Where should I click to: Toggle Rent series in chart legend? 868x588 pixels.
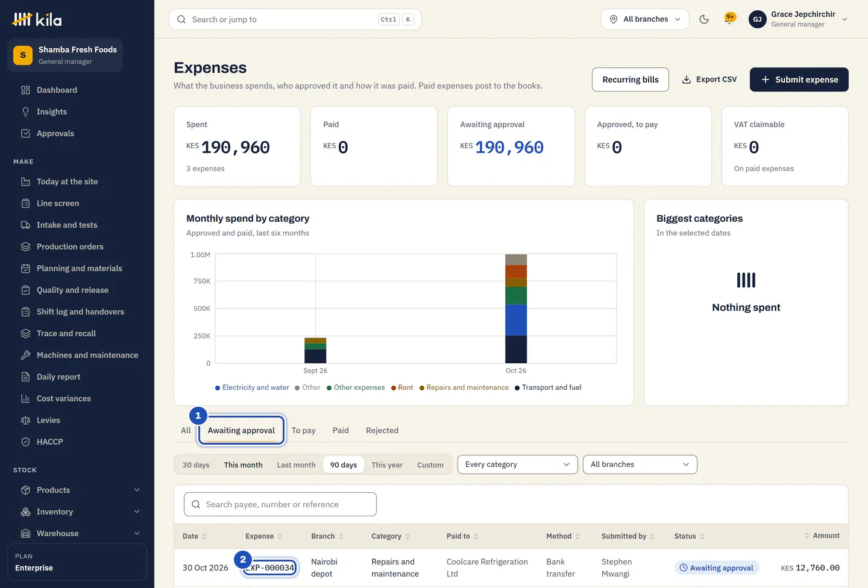(402, 387)
